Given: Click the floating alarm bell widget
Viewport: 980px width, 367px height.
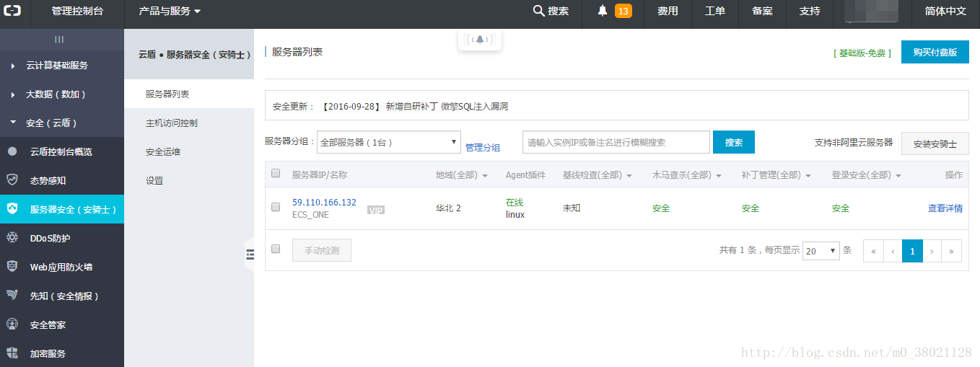Looking at the screenshot, I should click(x=480, y=40).
